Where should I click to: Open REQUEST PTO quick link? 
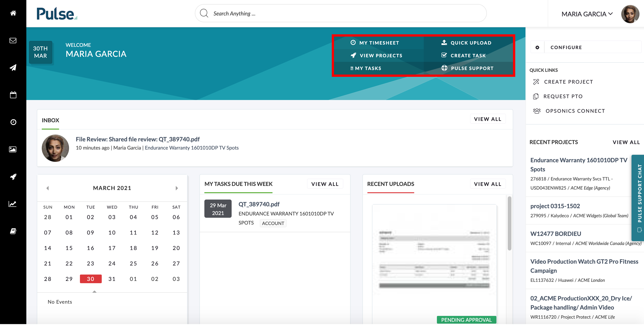click(x=563, y=96)
